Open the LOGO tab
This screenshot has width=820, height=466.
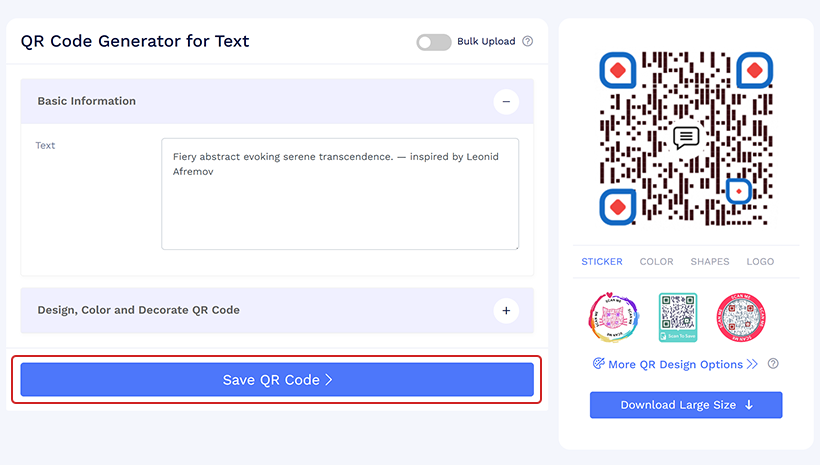click(x=760, y=262)
